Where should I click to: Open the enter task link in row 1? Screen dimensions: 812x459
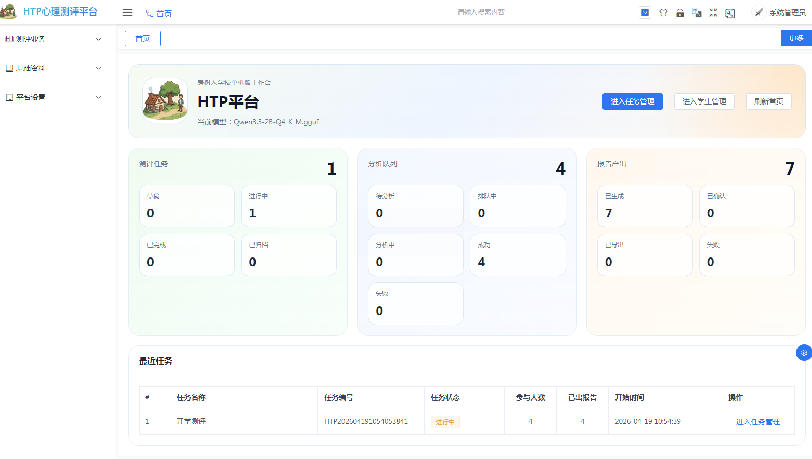[758, 422]
